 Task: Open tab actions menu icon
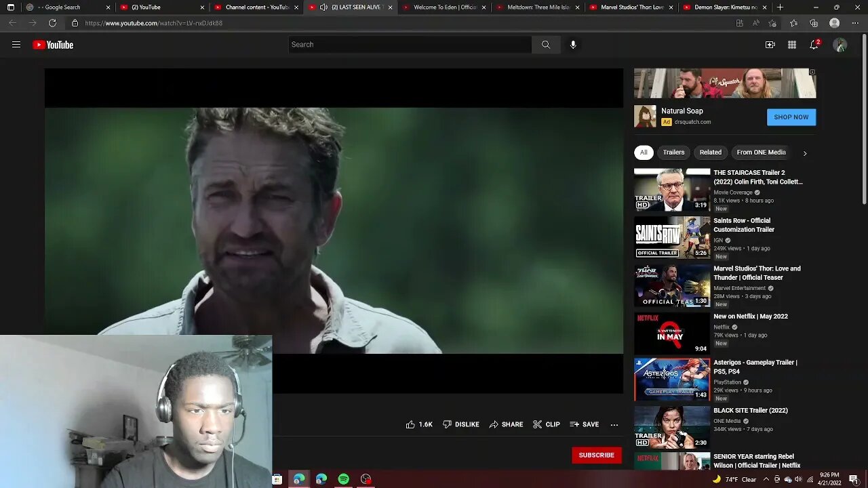pos(10,7)
